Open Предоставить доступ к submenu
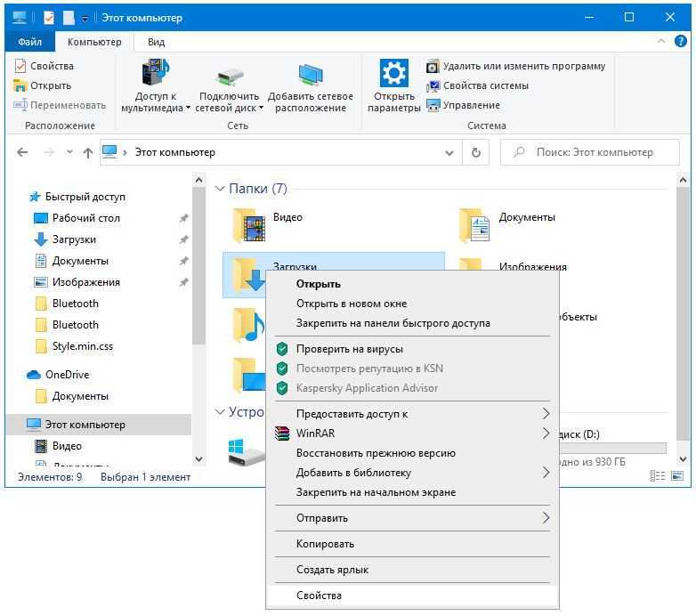Screen dimensions: 696x616 (x=412, y=414)
